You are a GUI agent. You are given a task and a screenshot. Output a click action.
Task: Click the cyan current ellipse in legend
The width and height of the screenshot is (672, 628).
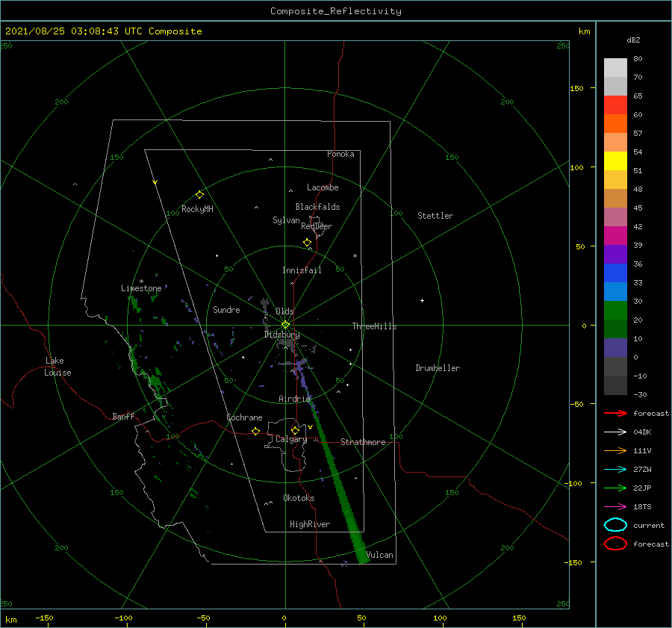pos(615,525)
